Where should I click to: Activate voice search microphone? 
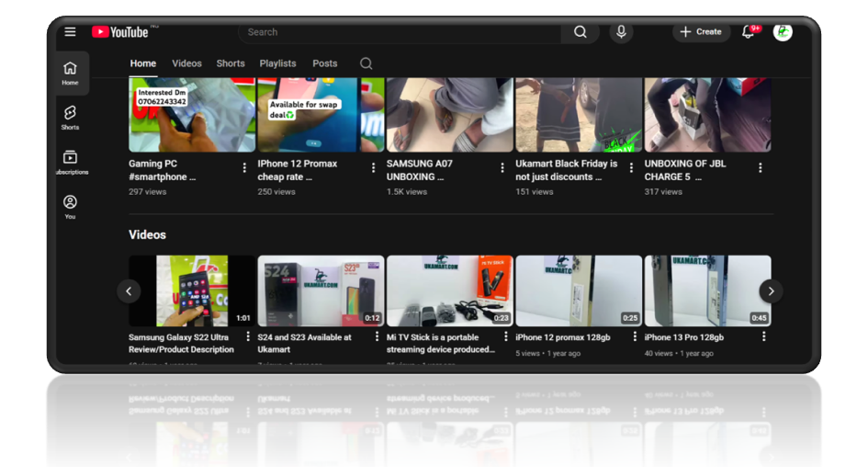click(x=622, y=32)
